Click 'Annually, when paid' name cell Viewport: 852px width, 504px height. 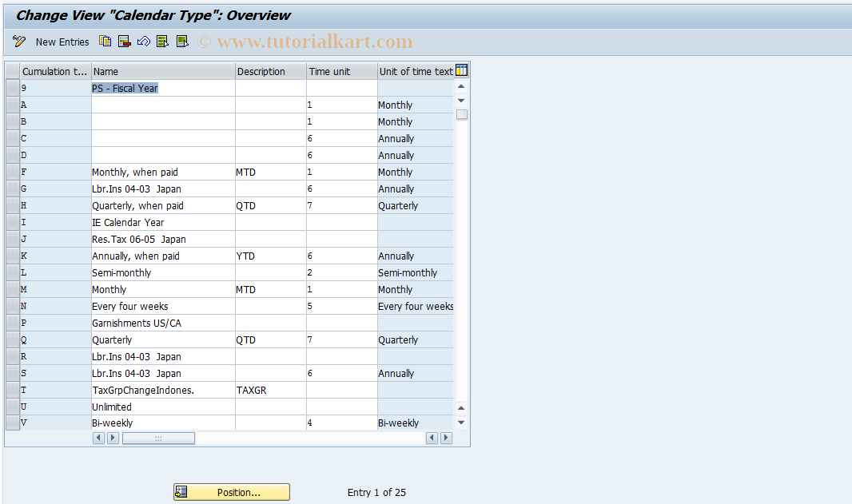(163, 256)
